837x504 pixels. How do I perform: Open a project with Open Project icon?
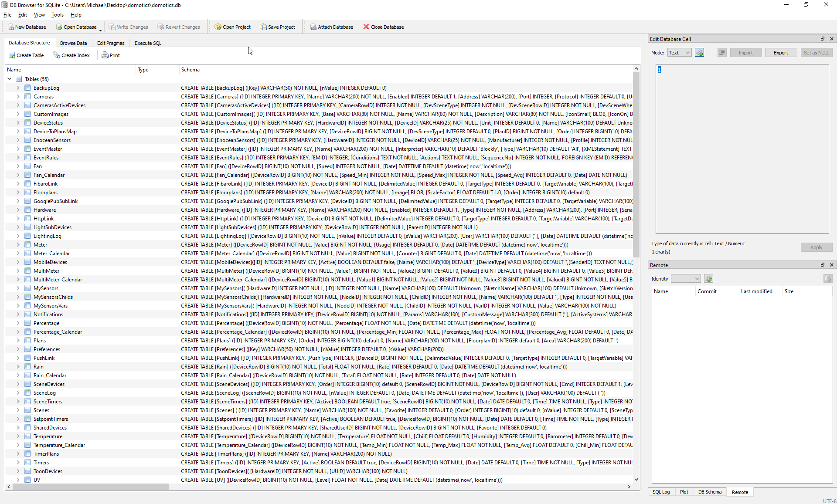(x=218, y=27)
